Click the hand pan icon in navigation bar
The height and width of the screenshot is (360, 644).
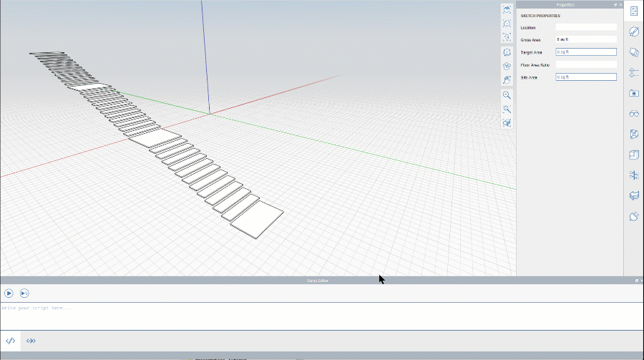point(507,80)
